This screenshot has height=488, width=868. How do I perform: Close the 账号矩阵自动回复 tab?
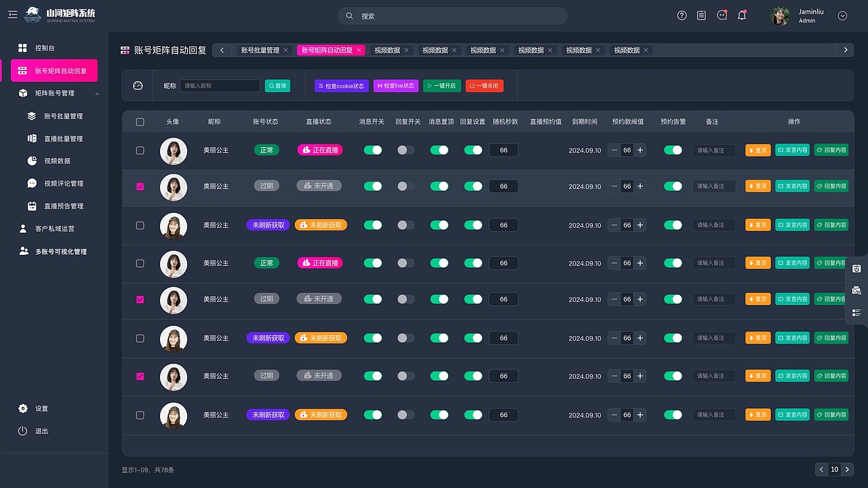[x=359, y=50]
